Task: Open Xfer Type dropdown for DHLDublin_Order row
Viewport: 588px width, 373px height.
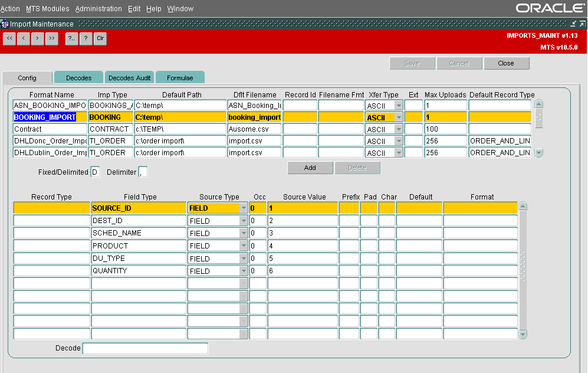Action: [399, 153]
